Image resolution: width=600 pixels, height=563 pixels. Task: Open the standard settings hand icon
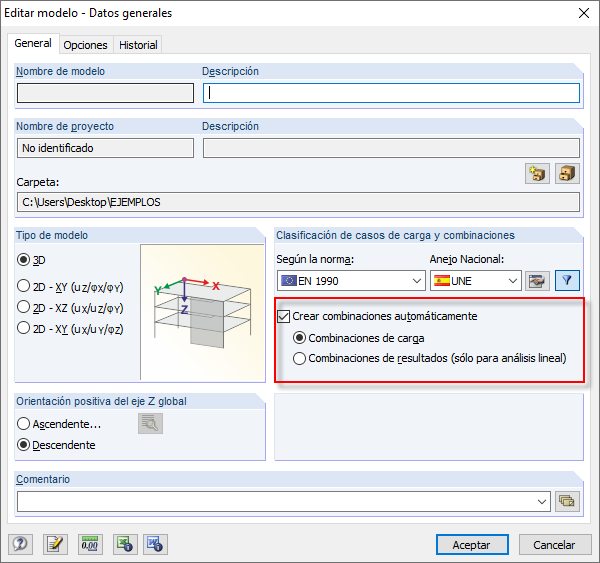[x=537, y=281]
